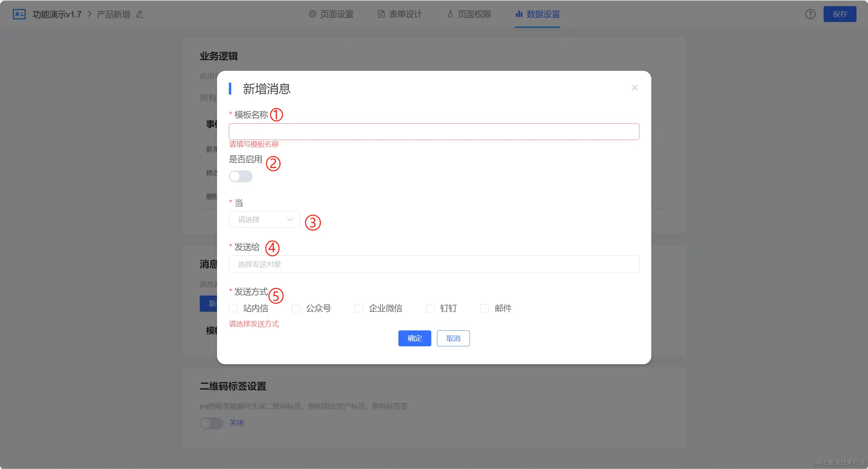Click the gear icon of 页面设置
This screenshot has width=868, height=469.
(x=312, y=14)
